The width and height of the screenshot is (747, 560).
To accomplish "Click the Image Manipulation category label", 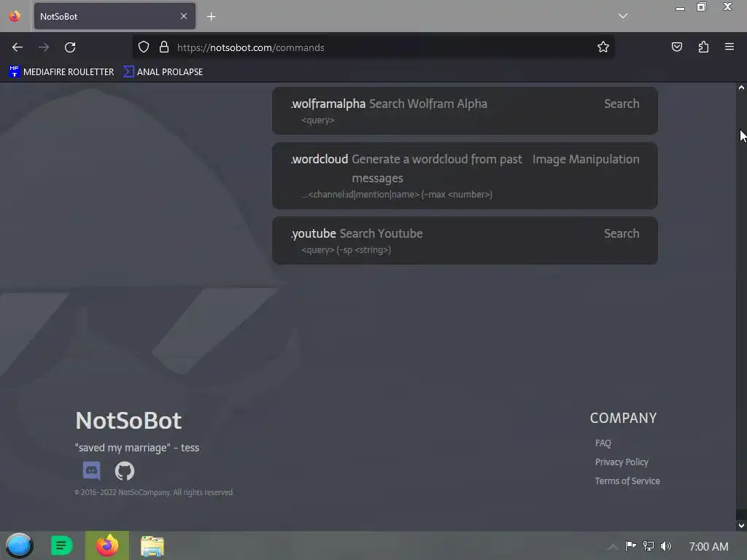I will click(586, 159).
